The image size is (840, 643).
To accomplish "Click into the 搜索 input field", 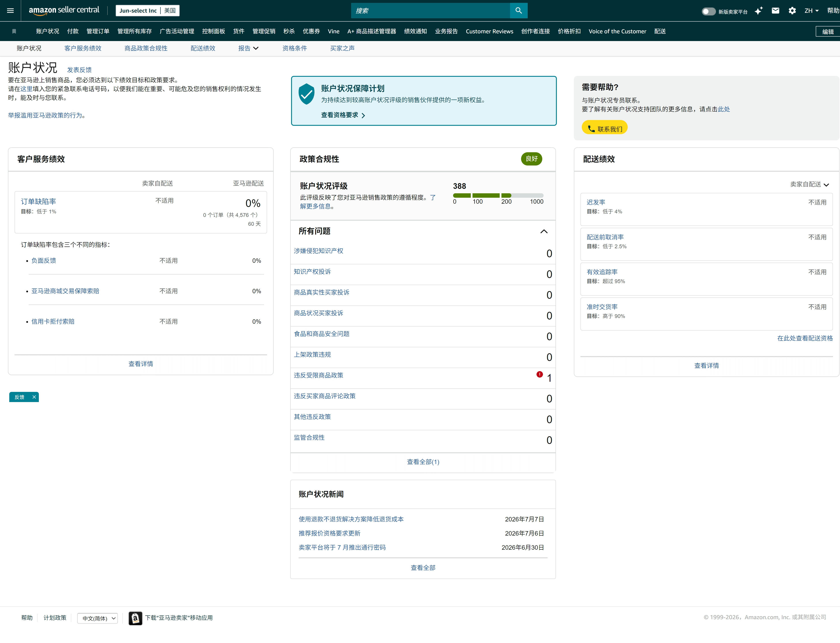I will pos(430,11).
